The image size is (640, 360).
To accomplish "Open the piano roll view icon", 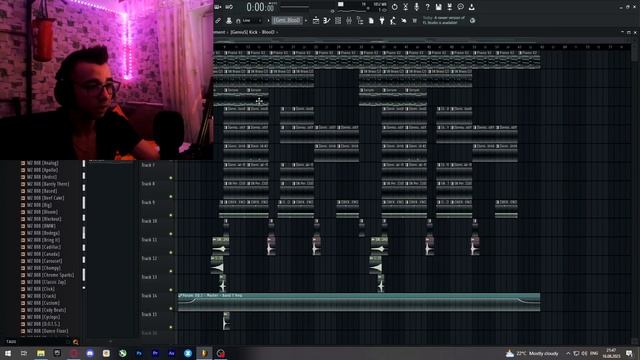I will tap(327, 20).
